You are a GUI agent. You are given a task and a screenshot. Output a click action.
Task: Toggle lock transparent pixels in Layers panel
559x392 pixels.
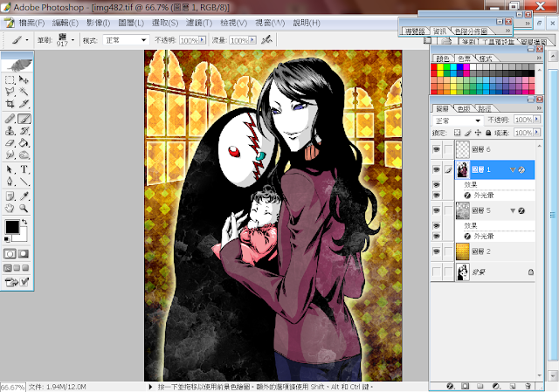tap(457, 133)
